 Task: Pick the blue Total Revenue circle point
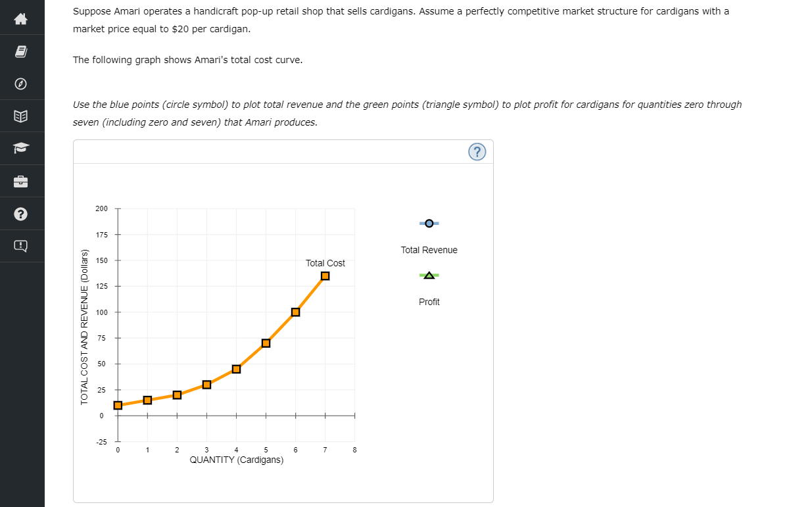429,224
